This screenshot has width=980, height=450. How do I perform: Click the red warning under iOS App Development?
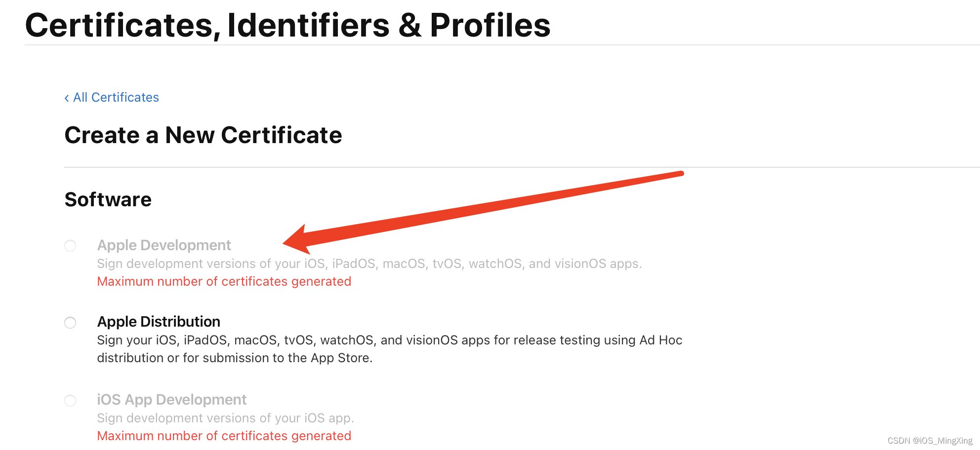click(224, 436)
